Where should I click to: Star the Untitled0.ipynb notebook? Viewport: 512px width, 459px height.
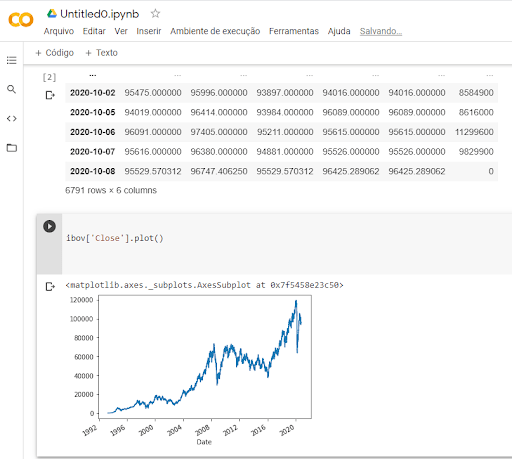(155, 14)
